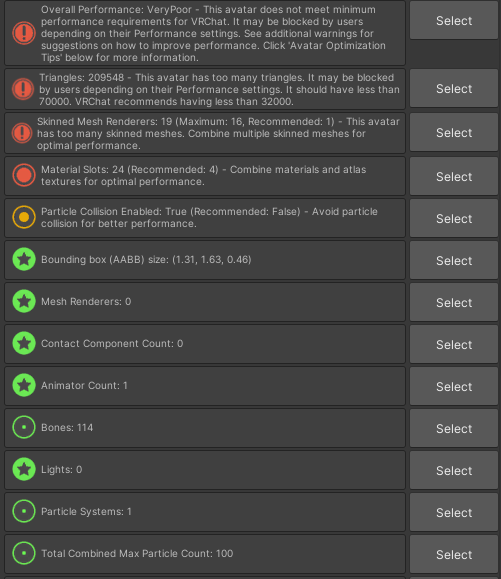Click the red circle icon for Material Slots
501x579 pixels.
click(24, 175)
